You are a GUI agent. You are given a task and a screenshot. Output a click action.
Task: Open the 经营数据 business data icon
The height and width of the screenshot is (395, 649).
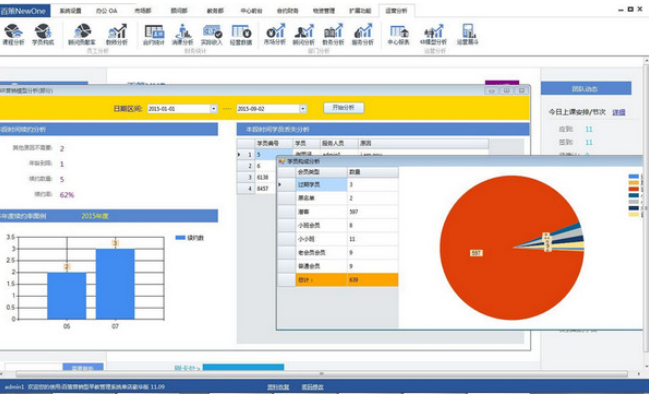click(x=241, y=34)
